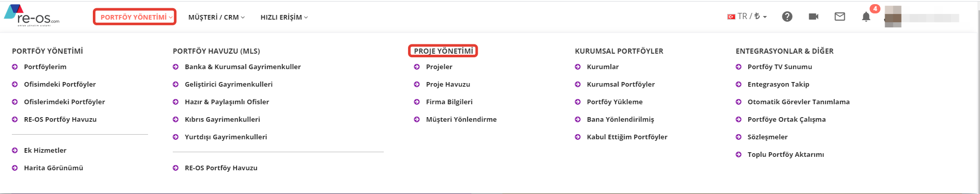Viewport: 980px width, 194px height.
Task: Click the video camera icon
Action: 813,17
